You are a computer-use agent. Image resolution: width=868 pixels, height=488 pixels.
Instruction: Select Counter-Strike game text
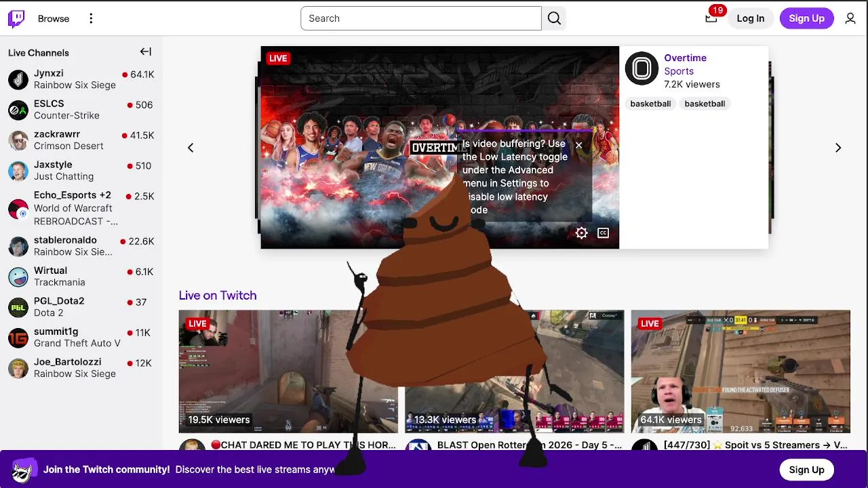click(x=66, y=116)
